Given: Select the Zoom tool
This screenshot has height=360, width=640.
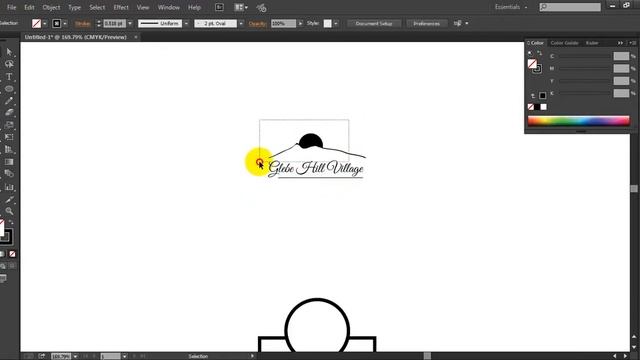Looking at the screenshot, I should [x=9, y=211].
